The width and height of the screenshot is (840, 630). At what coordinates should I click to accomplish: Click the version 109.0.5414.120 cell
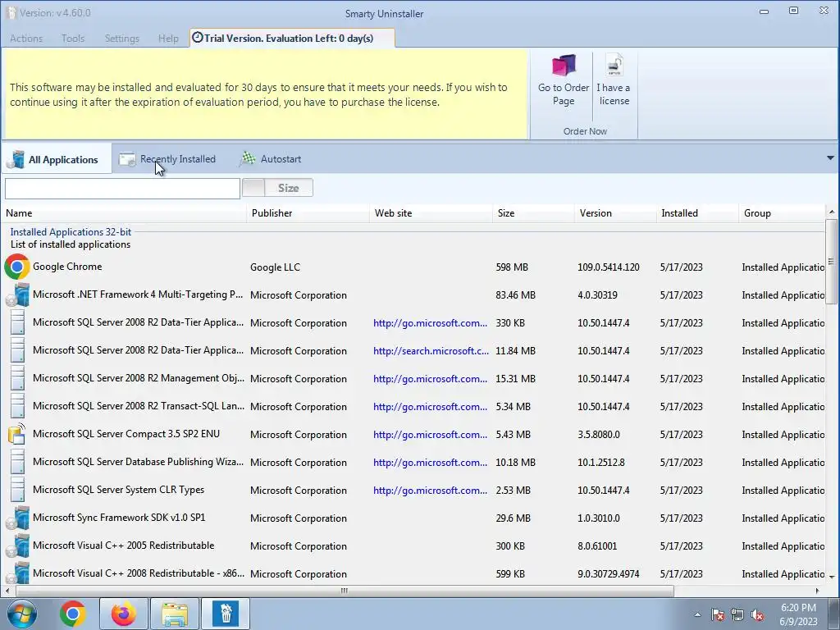point(608,267)
